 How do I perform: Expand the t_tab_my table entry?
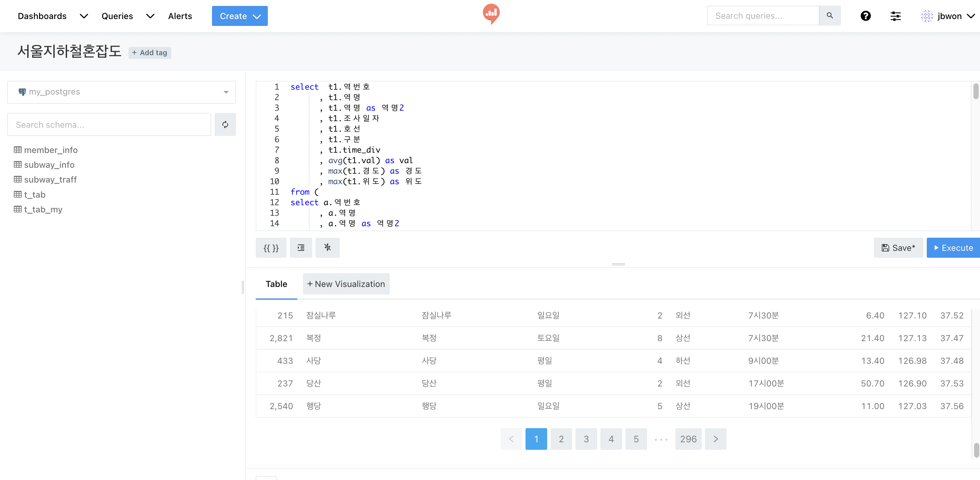coord(43,209)
